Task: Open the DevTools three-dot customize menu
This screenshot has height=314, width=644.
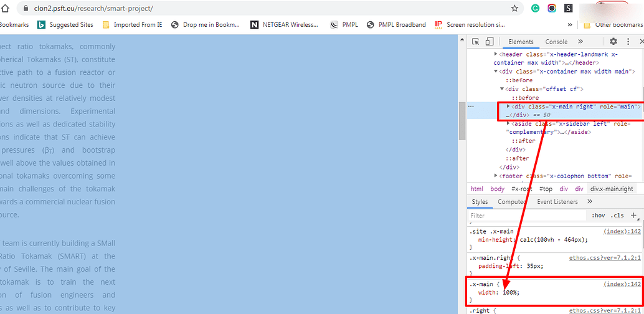Action: [628, 42]
